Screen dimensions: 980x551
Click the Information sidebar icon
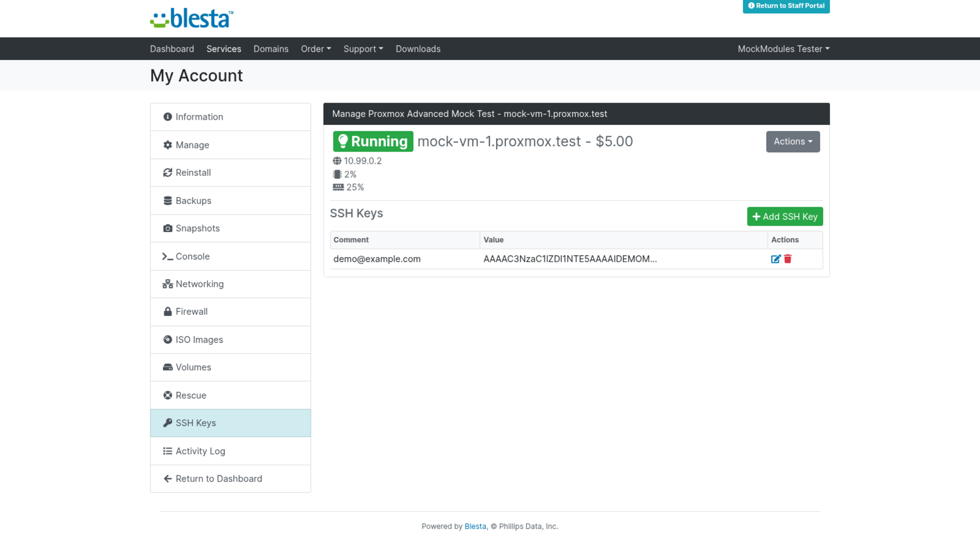coord(167,117)
